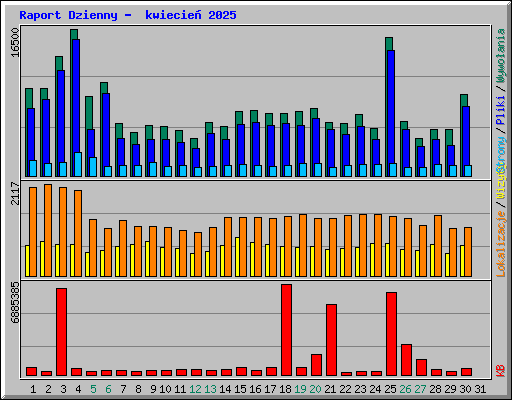The image size is (512, 400).
Task: Click day label '3' on the x-axis
Action: pyautogui.click(x=63, y=389)
